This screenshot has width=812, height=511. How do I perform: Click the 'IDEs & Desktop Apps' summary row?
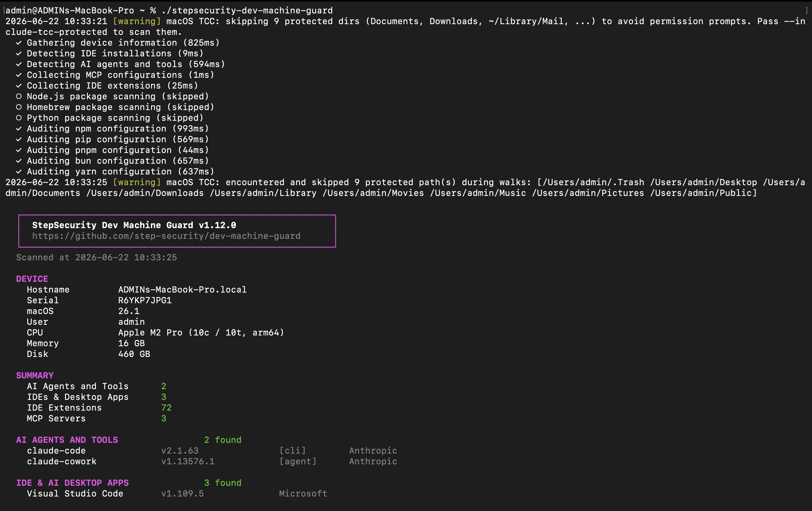pos(96,397)
